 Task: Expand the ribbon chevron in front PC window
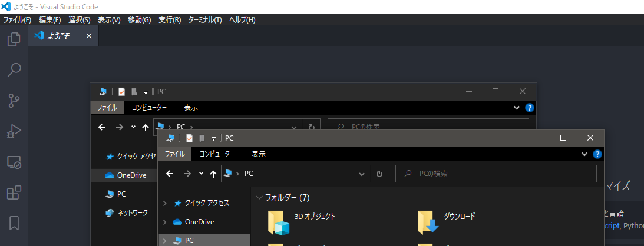point(584,154)
